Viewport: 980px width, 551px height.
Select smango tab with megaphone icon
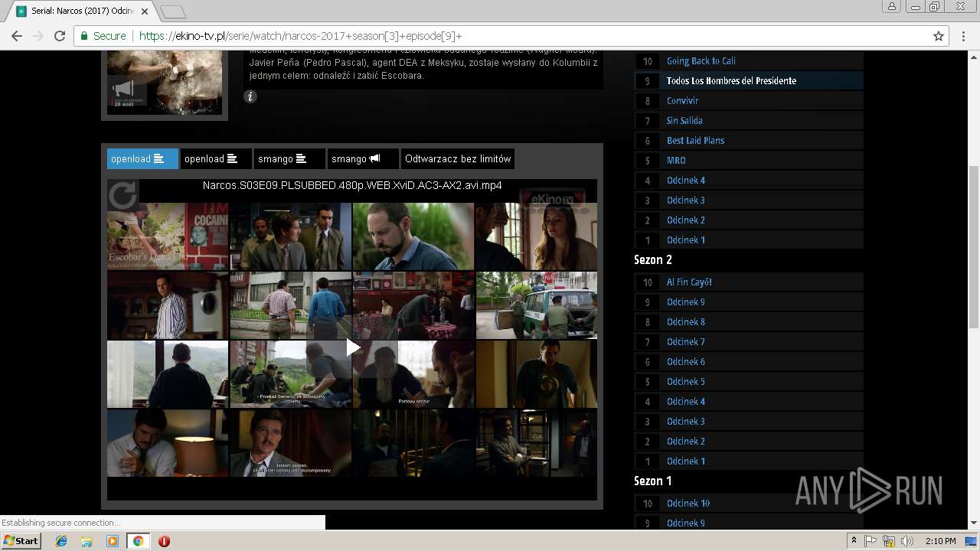363,158
